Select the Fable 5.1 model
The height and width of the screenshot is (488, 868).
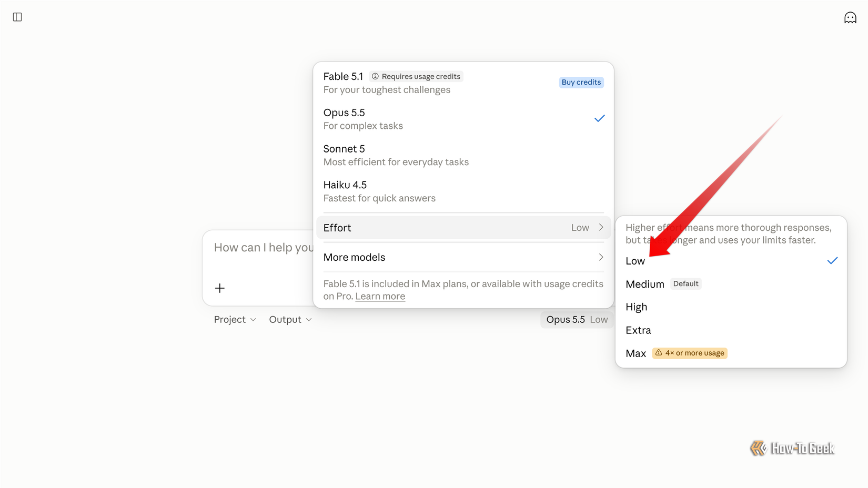click(463, 83)
